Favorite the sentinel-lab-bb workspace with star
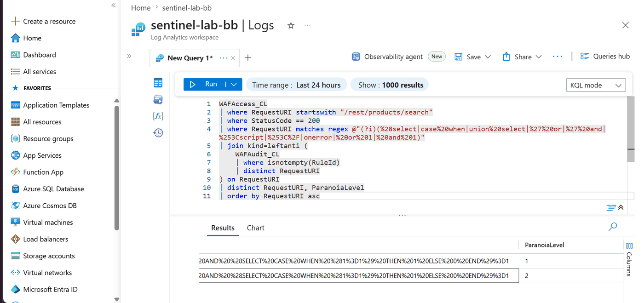Viewport: 644px width, 303px height. (x=291, y=26)
